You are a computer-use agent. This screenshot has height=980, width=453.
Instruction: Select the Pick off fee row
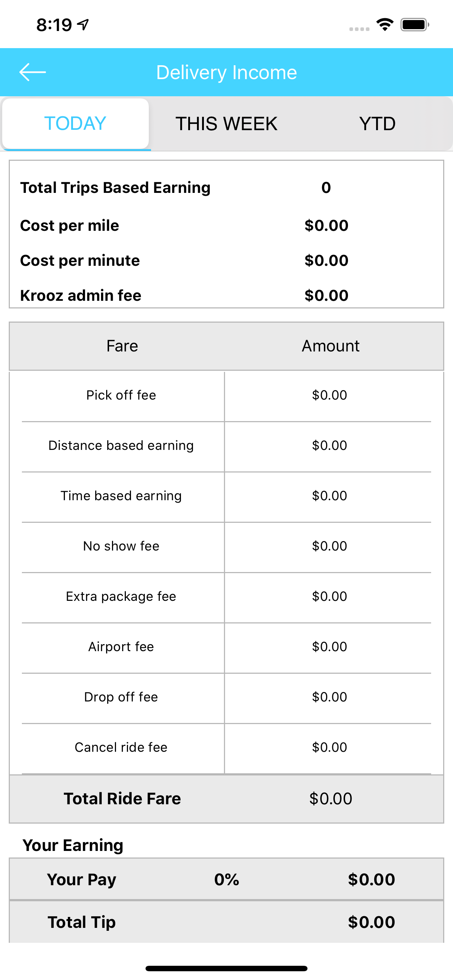tap(121, 395)
